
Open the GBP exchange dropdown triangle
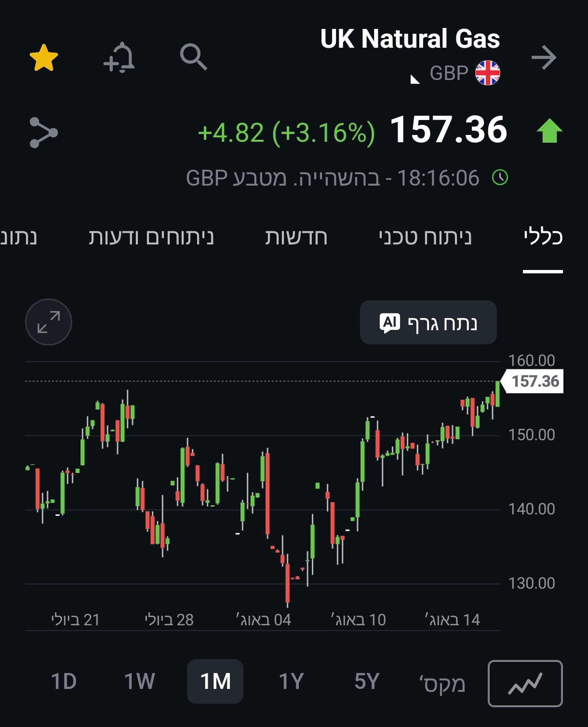point(414,80)
